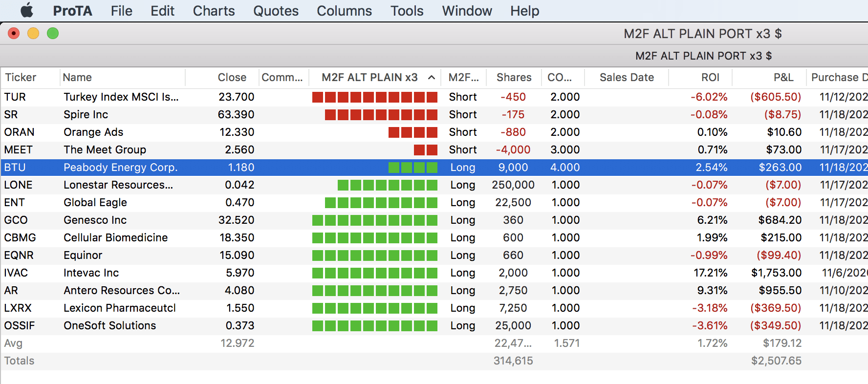Open the Help menu
Image resolution: width=868 pixels, height=384 pixels.
[x=524, y=11]
